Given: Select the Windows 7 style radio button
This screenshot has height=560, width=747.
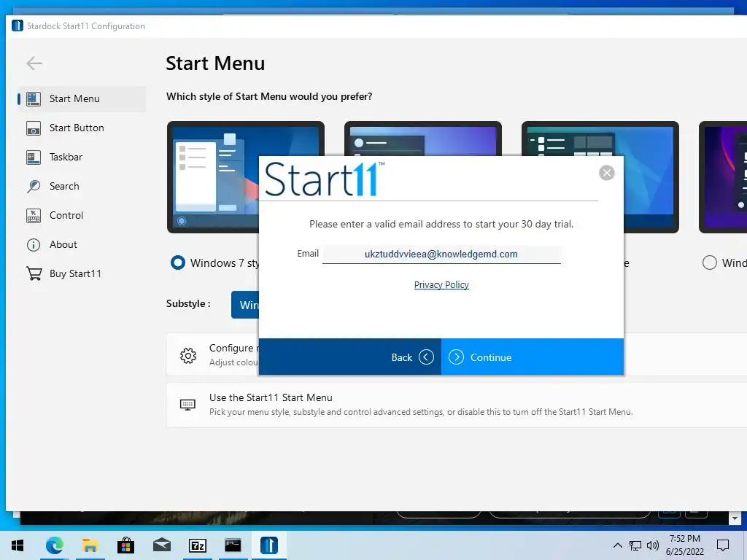Looking at the screenshot, I should 178,262.
